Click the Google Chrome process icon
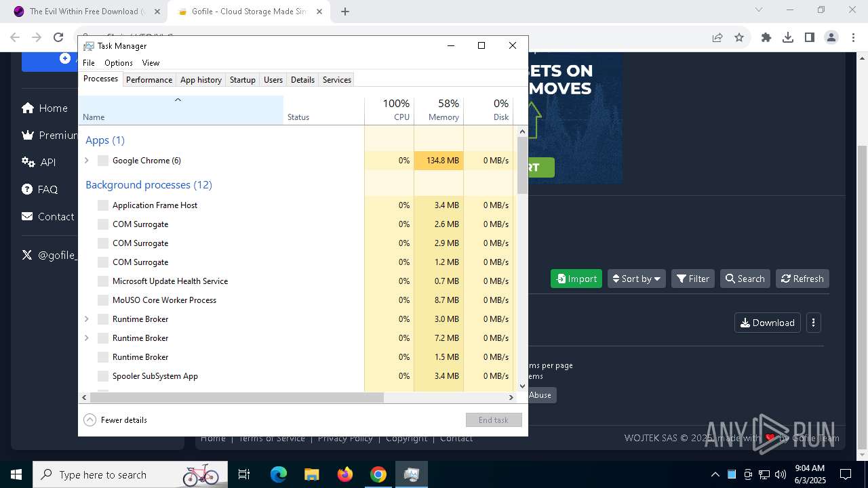868x488 pixels. (103, 161)
